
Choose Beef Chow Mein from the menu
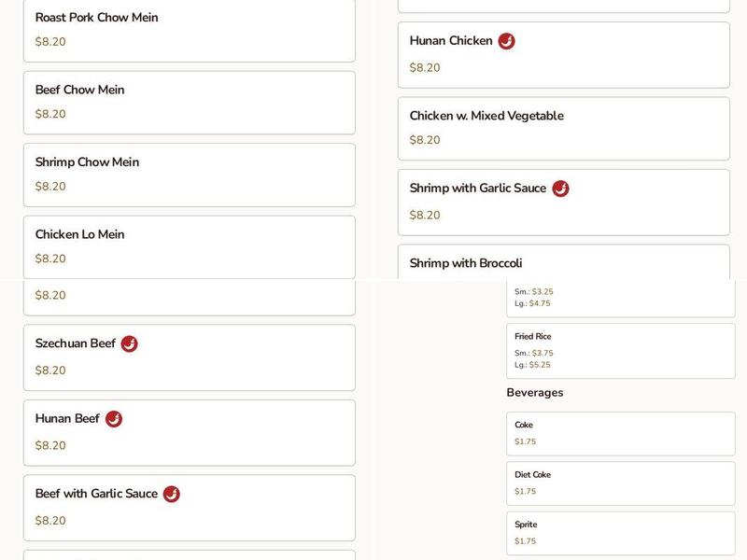click(x=189, y=102)
